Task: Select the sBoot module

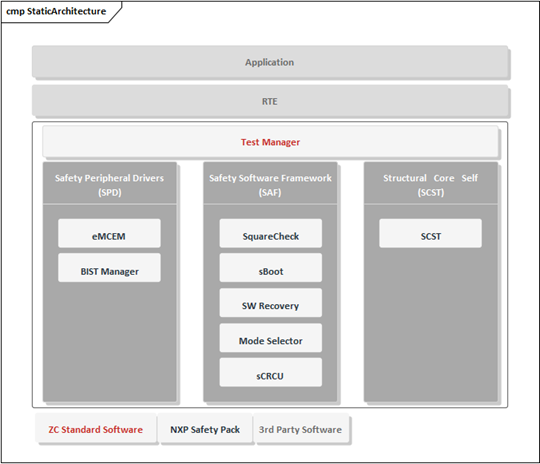Action: tap(271, 268)
